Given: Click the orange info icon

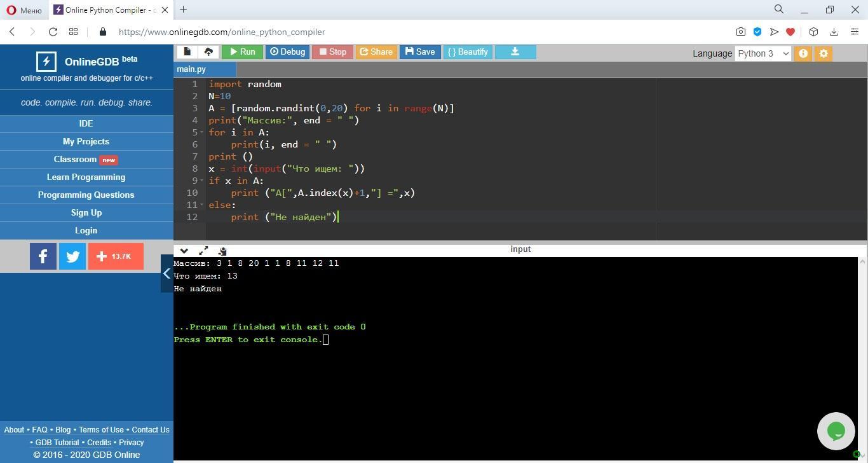Looking at the screenshot, I should 803,53.
